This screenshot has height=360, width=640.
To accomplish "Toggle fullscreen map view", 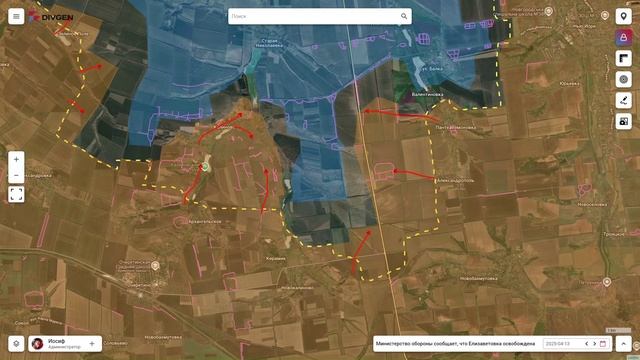I will [16, 195].
